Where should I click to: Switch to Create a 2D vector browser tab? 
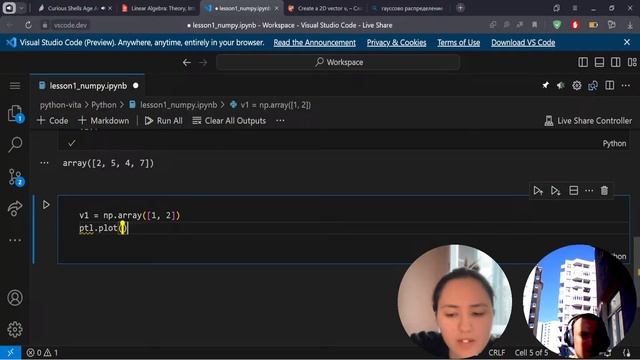pyautogui.click(x=324, y=8)
